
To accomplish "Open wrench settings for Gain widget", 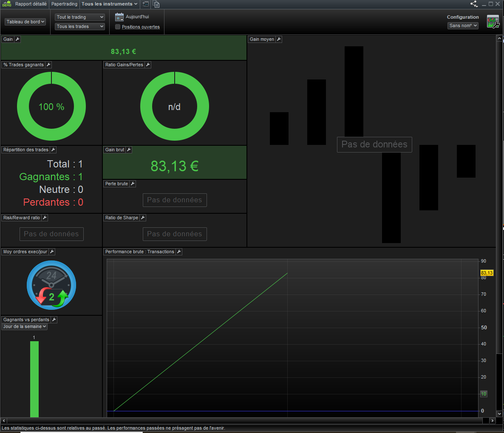I will 18,39.
